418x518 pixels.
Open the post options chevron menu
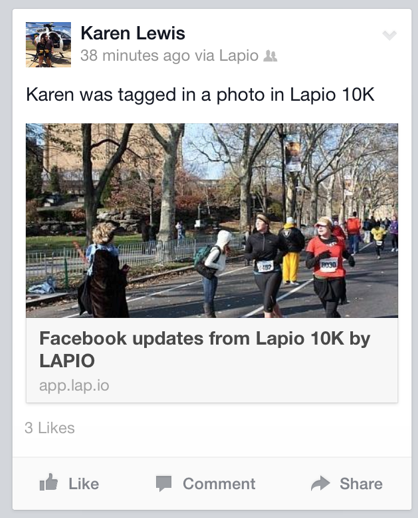[389, 35]
